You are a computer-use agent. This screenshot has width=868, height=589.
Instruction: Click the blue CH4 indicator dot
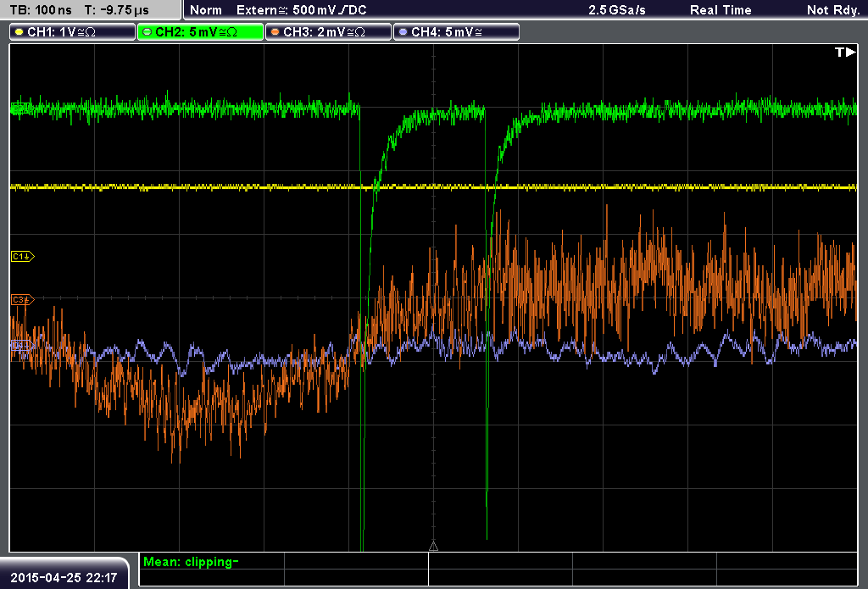pyautogui.click(x=403, y=32)
